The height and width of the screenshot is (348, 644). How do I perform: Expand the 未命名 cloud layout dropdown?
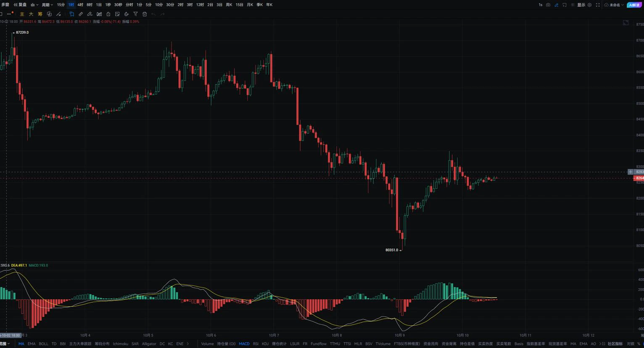click(614, 5)
